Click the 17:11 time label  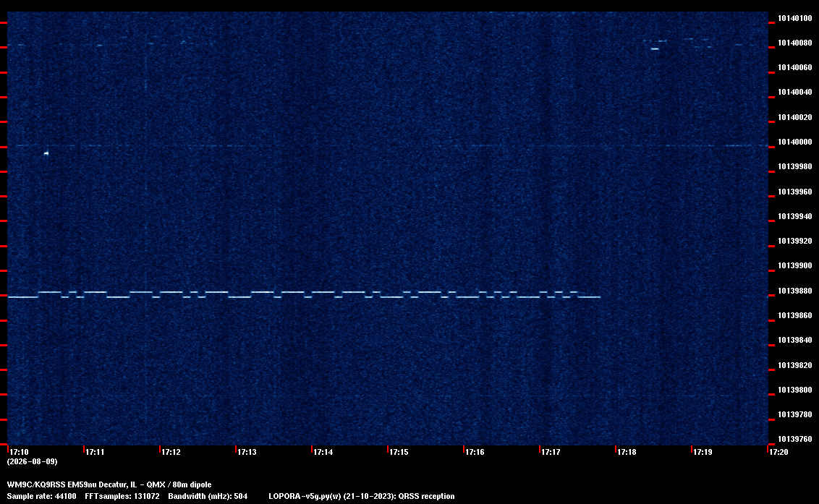(95, 452)
